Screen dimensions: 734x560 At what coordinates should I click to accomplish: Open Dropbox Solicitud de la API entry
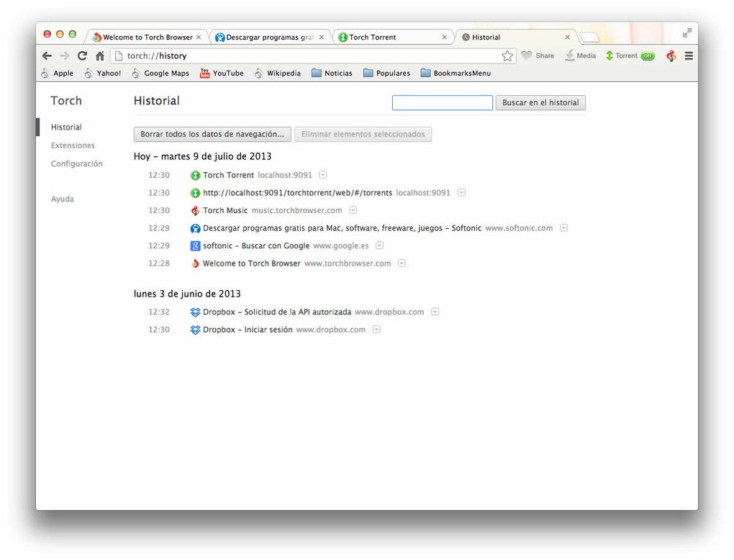pyautogui.click(x=276, y=312)
